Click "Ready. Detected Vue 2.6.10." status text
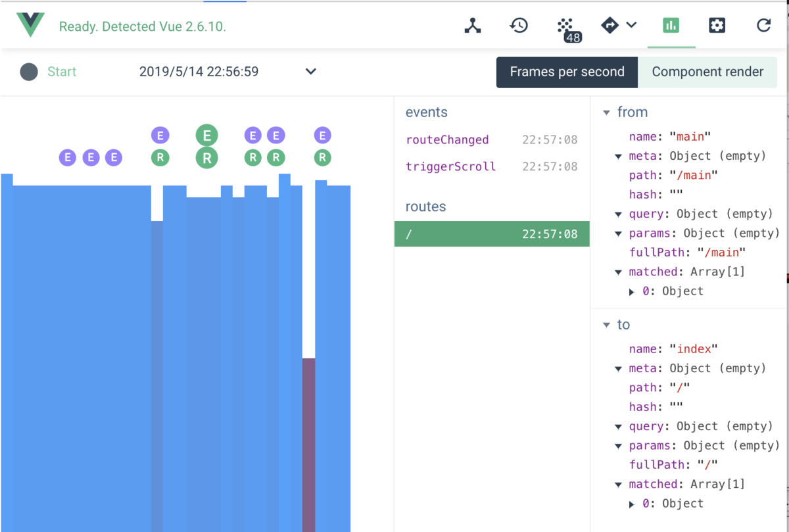 click(x=143, y=27)
